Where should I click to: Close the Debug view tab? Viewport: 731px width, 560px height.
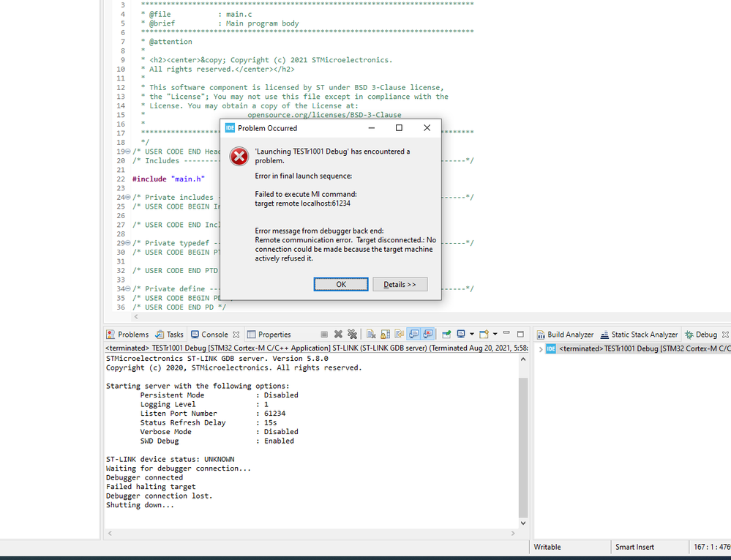click(x=725, y=335)
